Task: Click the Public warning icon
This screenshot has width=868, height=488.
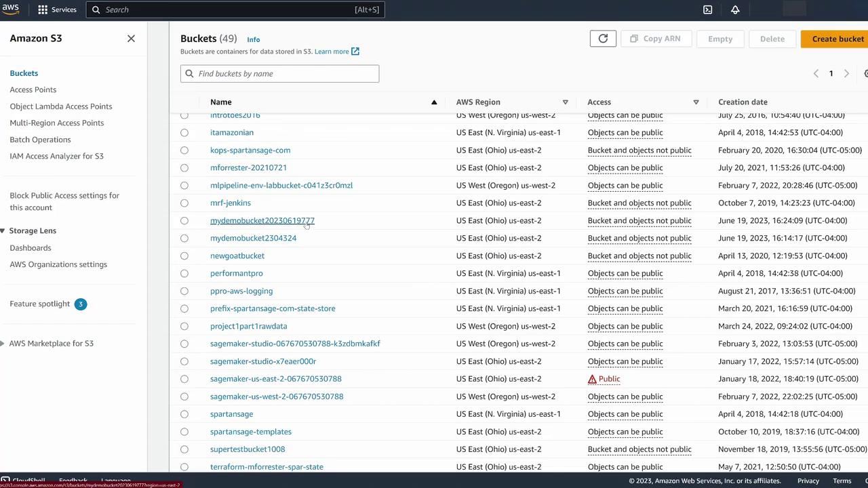Action: (x=592, y=379)
